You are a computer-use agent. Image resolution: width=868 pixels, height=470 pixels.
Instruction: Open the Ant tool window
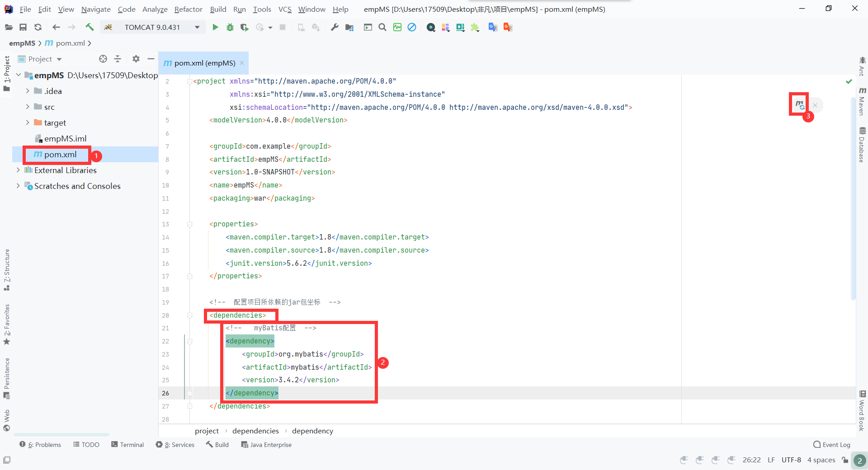point(862,66)
